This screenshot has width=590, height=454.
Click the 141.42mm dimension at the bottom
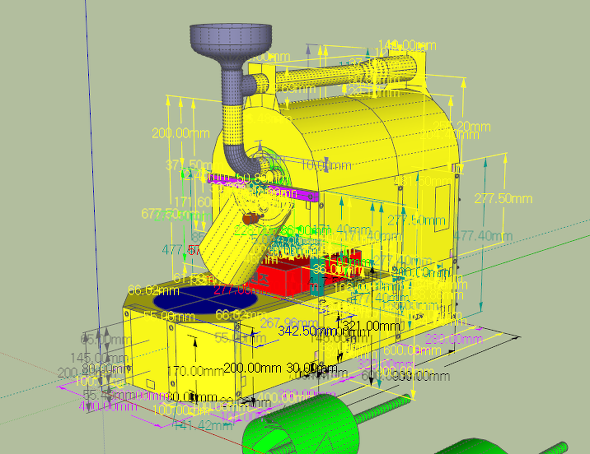pyautogui.click(x=204, y=425)
